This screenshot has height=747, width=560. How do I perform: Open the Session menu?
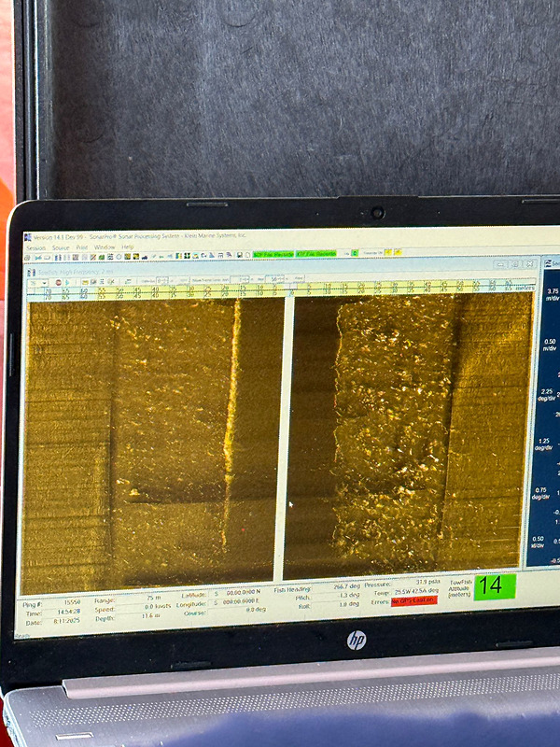(35, 247)
